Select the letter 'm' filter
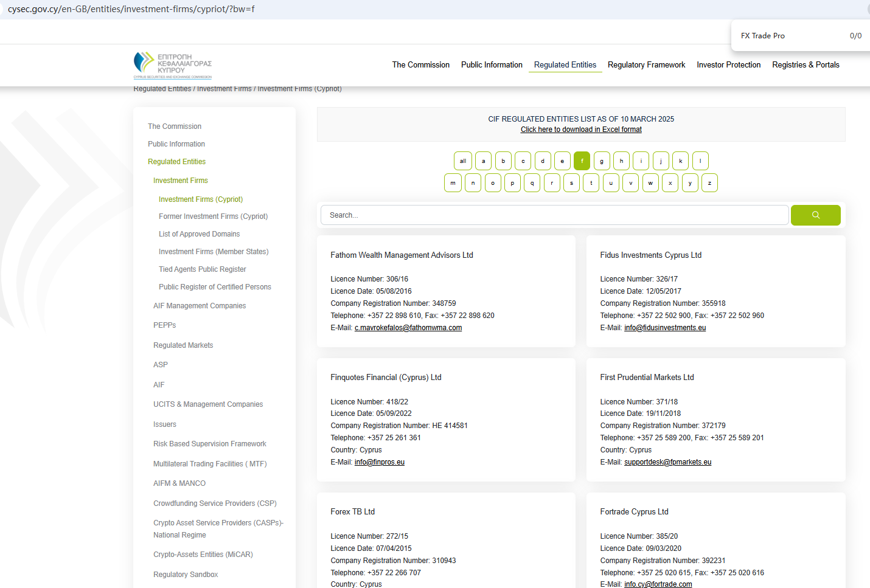Screen dimensions: 870x588 click(453, 183)
